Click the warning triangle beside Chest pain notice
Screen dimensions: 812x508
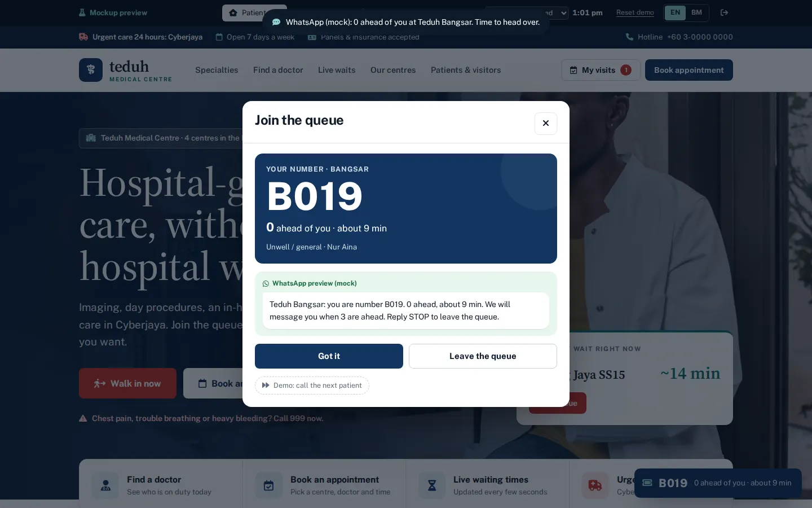(83, 418)
